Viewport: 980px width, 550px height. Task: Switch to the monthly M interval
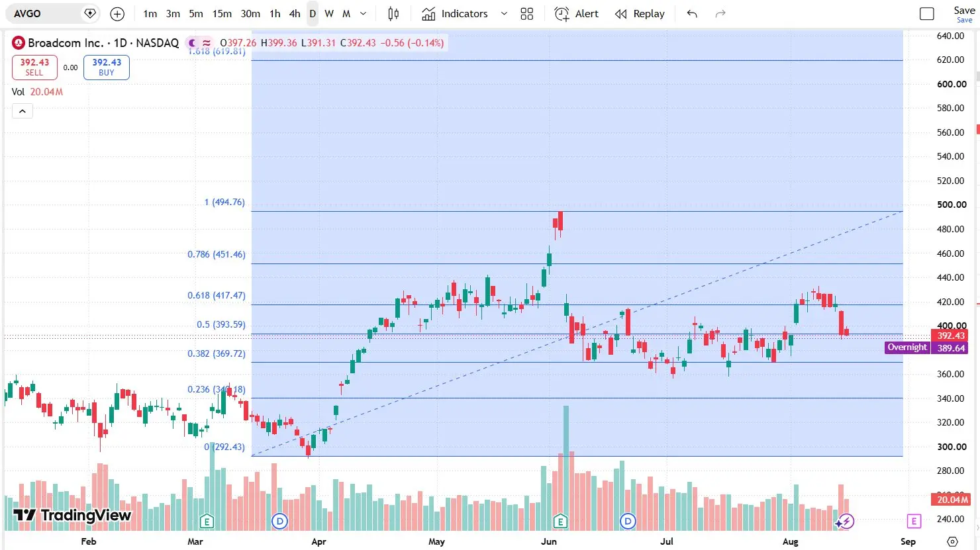[x=346, y=13]
